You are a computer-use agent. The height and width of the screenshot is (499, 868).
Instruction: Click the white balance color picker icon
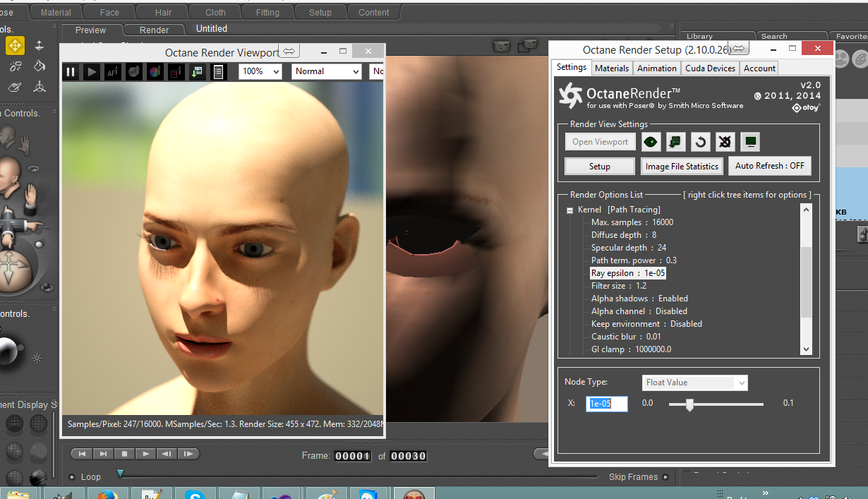(155, 71)
